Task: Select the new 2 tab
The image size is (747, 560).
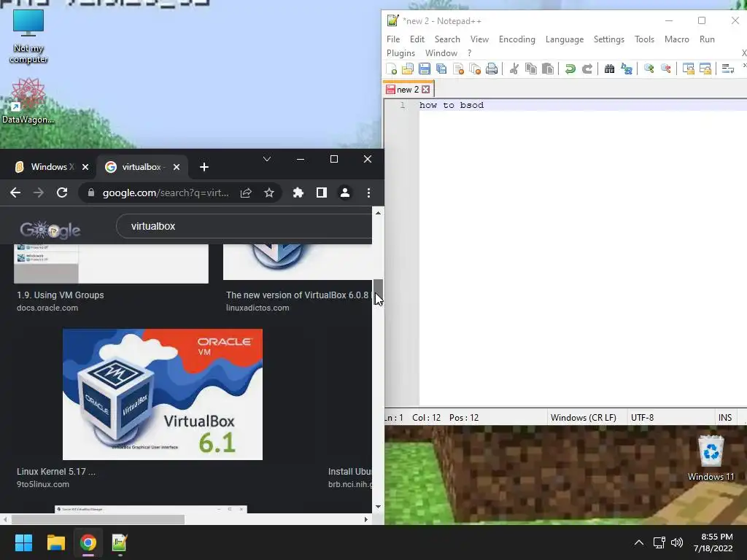Action: click(407, 89)
